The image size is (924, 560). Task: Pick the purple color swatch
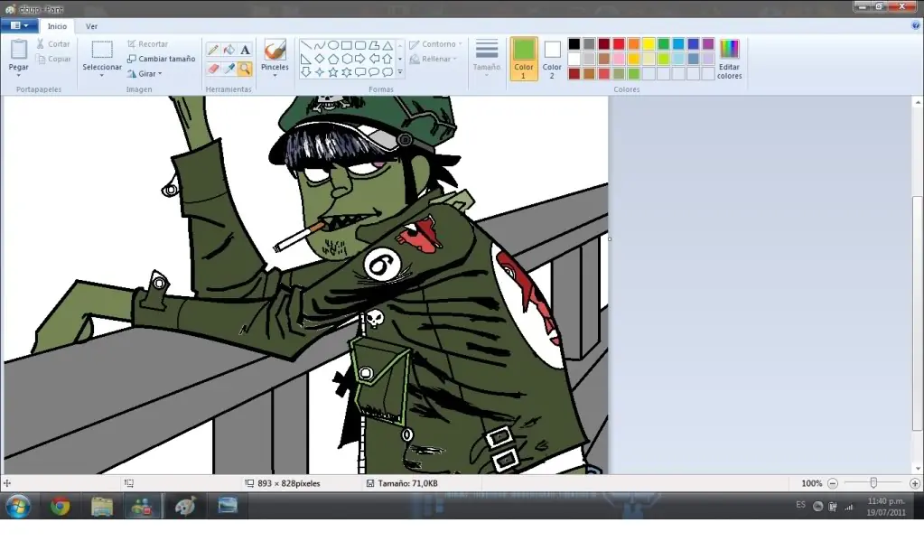708,44
